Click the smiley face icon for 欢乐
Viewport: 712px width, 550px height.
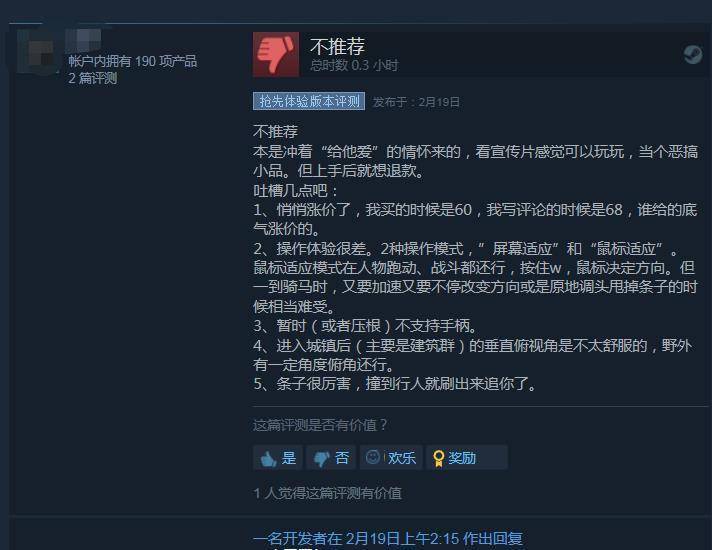[373, 456]
